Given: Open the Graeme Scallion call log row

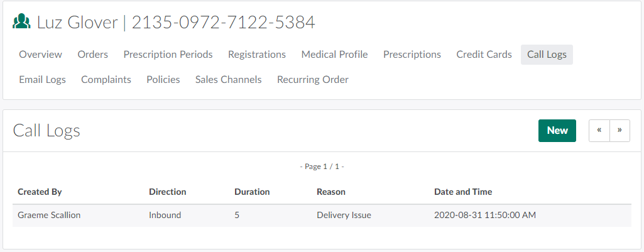Looking at the screenshot, I should [49, 216].
